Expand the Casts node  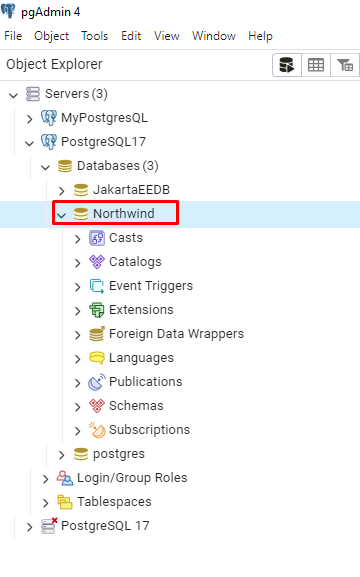pos(78,239)
